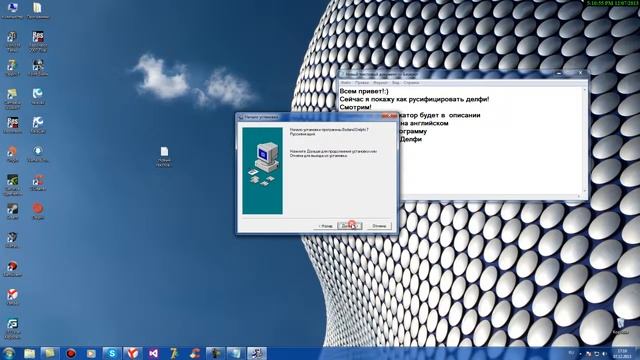Minimize the Notepad window
This screenshot has width=640, height=360.
559,73
